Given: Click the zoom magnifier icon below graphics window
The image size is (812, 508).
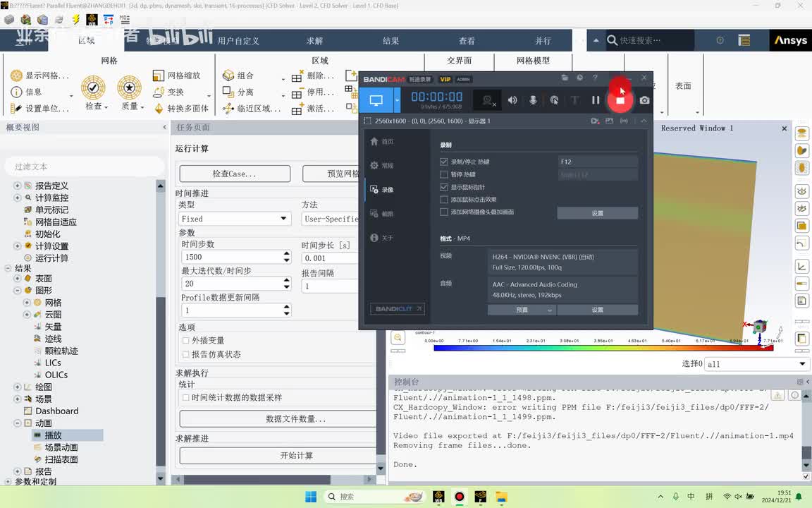Looking at the screenshot, I should (x=398, y=337).
